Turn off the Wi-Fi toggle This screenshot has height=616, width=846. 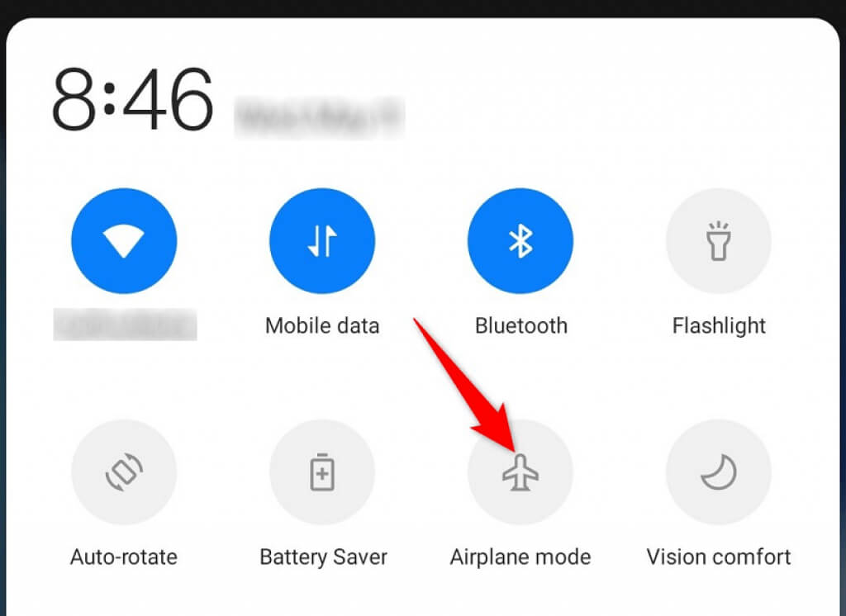pos(124,240)
